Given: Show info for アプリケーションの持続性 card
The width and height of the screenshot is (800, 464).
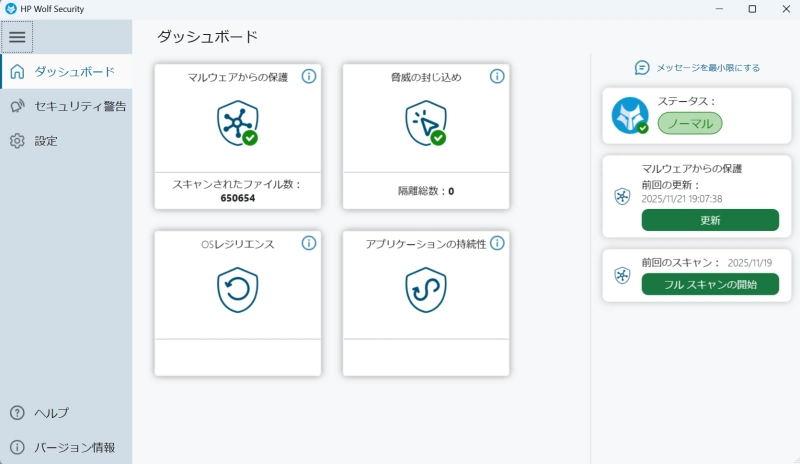Looking at the screenshot, I should point(497,243).
